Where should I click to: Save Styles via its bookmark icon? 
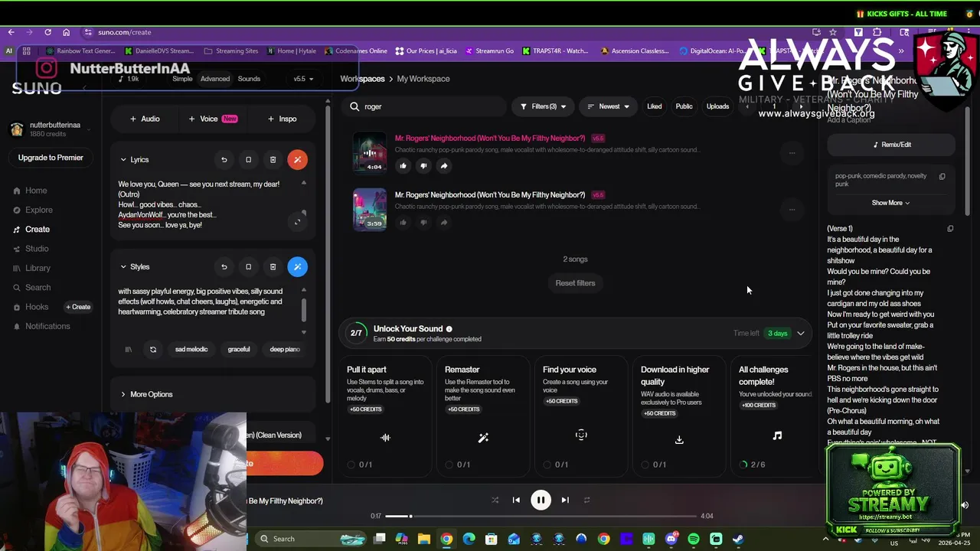[x=248, y=266]
